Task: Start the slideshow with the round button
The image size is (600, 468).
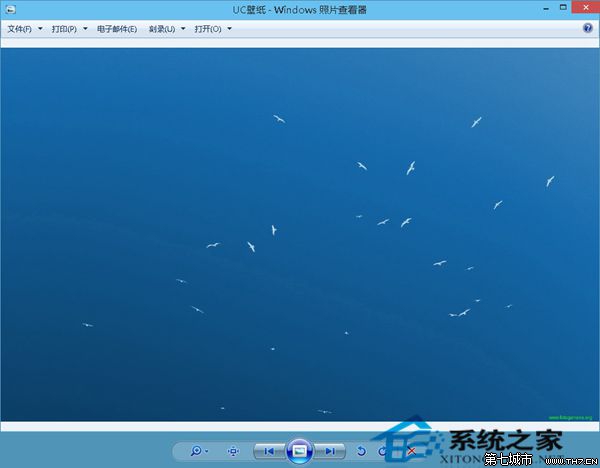Action: point(300,451)
